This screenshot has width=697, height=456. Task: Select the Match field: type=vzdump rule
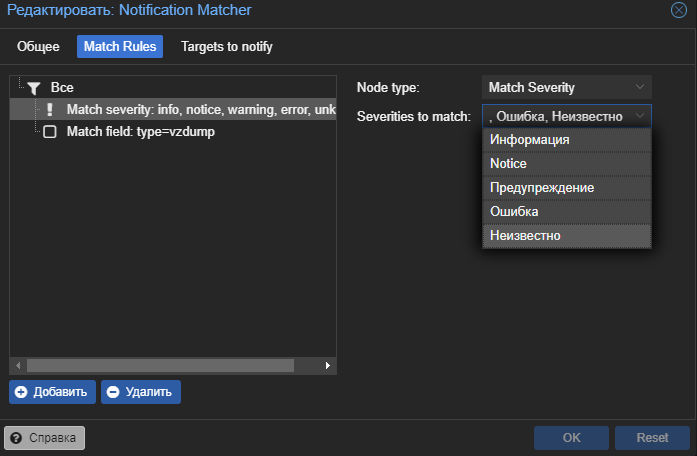[x=140, y=132]
